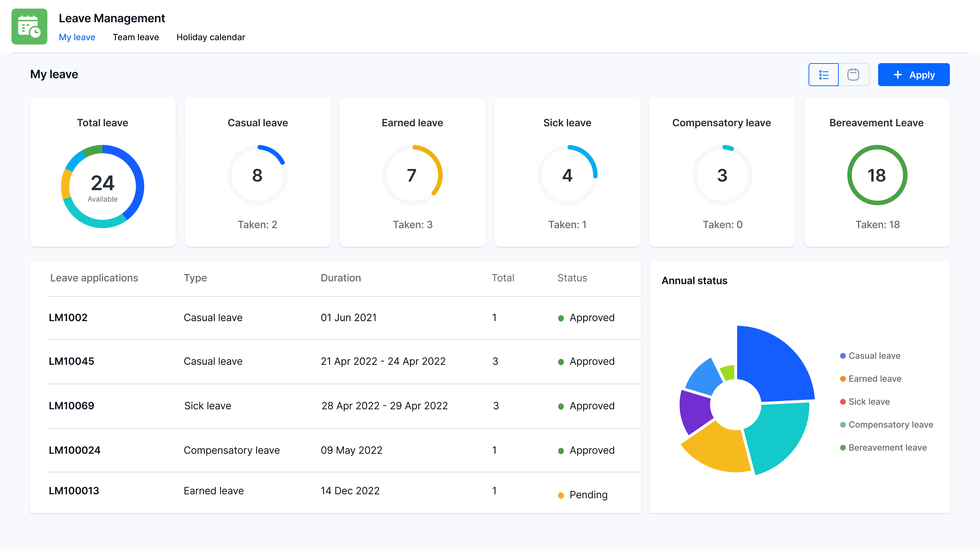Click the Leave Management app icon
This screenshot has width=980, height=551.
pyautogui.click(x=29, y=26)
